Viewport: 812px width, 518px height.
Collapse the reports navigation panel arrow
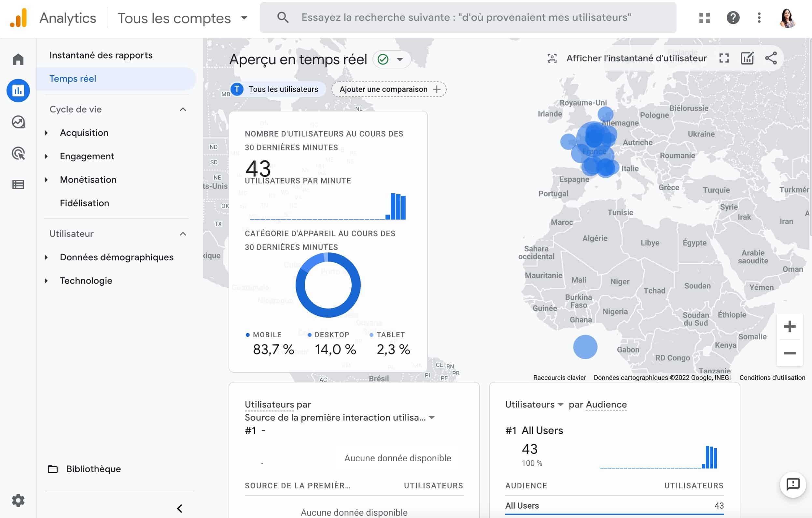click(180, 508)
